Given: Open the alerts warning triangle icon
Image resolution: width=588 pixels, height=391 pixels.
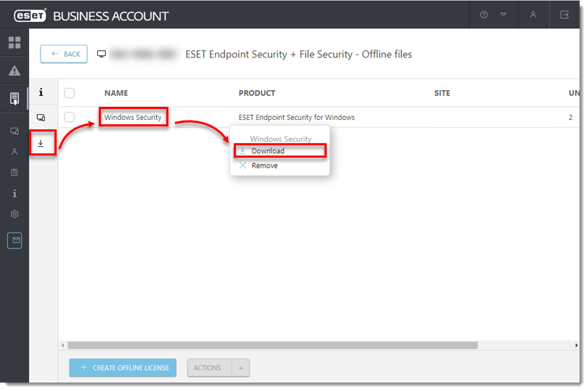Looking at the screenshot, I should pos(15,70).
